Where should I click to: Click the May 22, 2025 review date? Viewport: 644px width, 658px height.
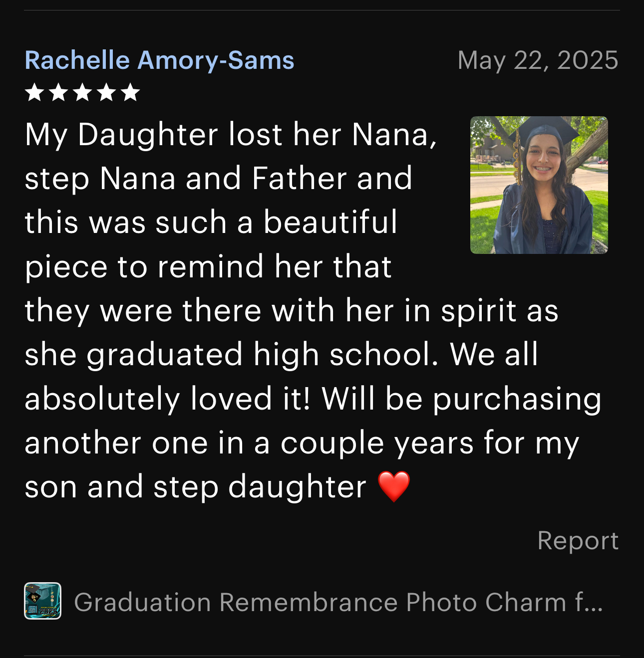(538, 60)
